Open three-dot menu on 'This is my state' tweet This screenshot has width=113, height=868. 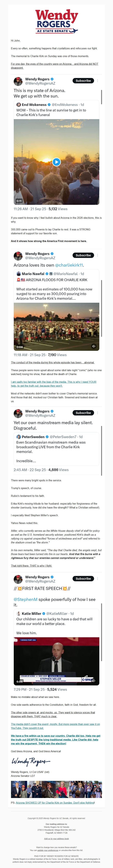98,81
